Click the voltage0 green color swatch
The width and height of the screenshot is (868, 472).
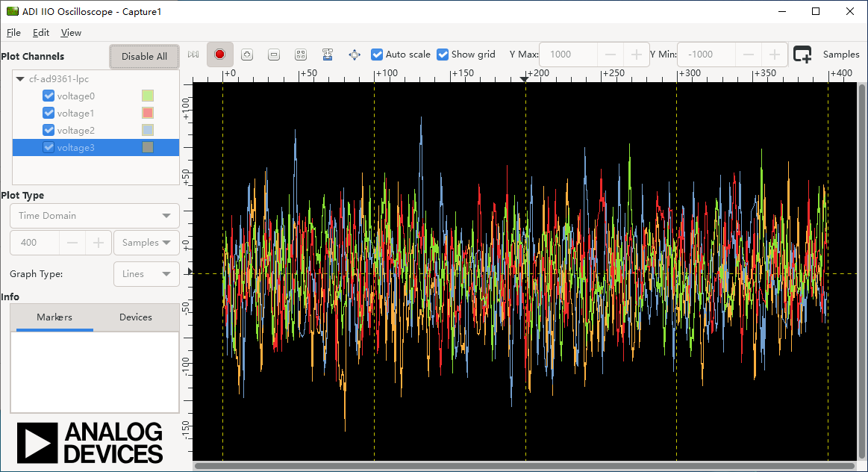(x=148, y=96)
